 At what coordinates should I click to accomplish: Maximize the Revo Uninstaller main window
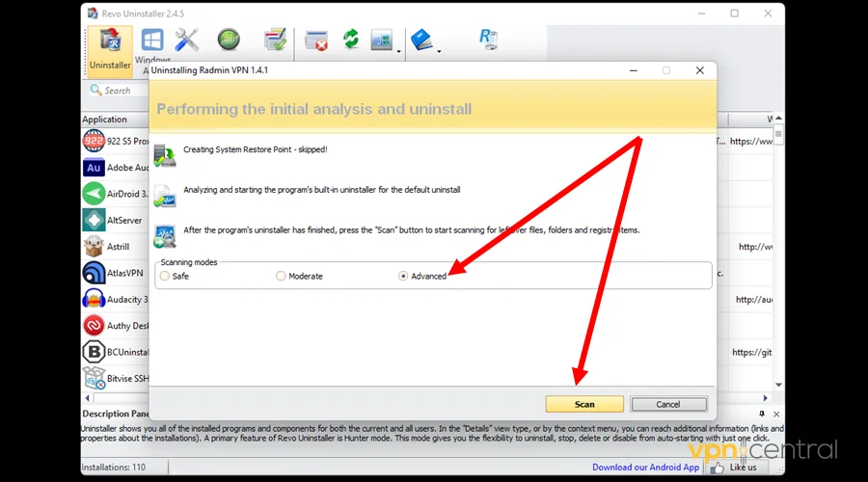[x=734, y=13]
